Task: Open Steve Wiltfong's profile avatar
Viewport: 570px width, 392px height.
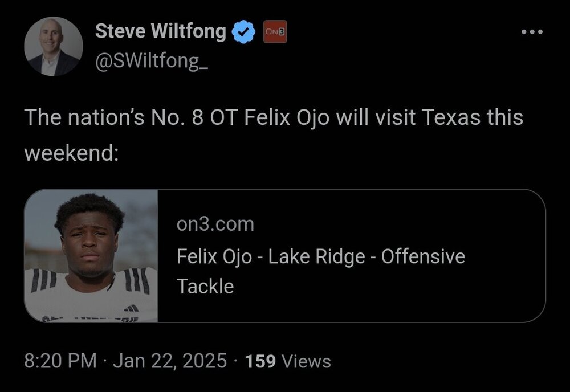Action: (54, 47)
